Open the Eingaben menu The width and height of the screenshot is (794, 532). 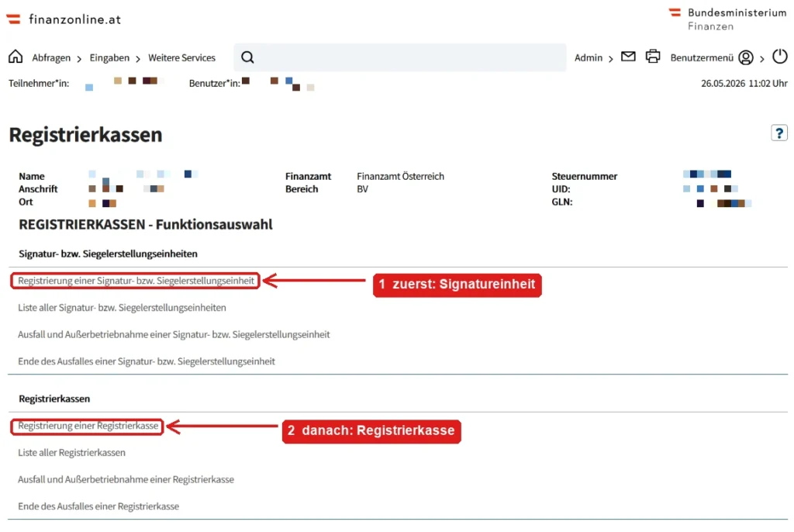click(x=109, y=57)
